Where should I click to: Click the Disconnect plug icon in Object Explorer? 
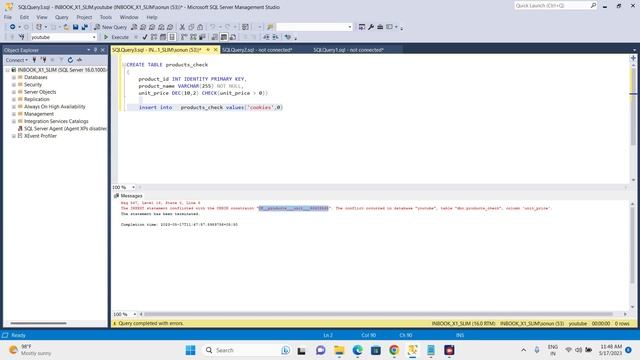click(x=43, y=60)
